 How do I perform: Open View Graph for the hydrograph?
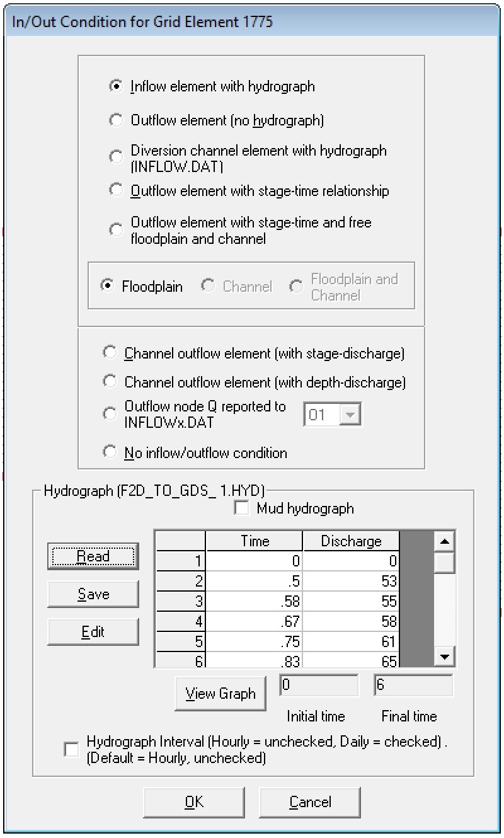(220, 694)
